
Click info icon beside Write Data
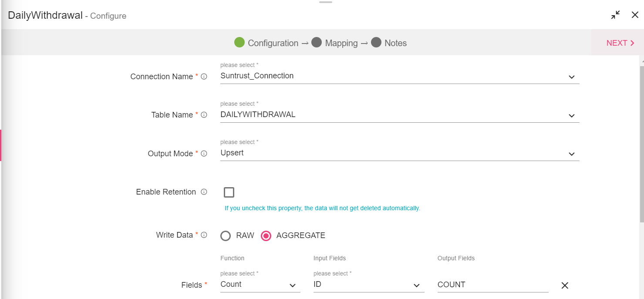click(204, 235)
